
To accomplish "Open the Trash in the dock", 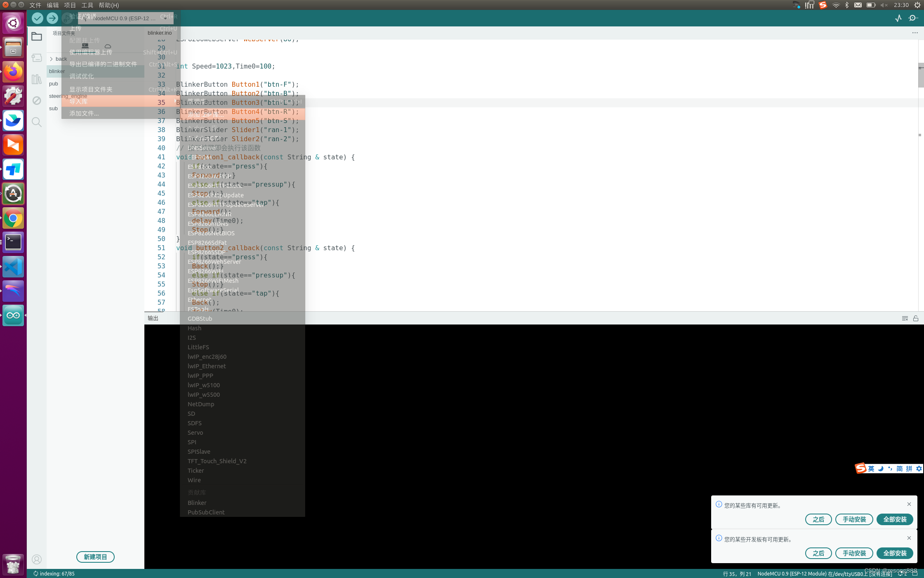I will 13,564.
